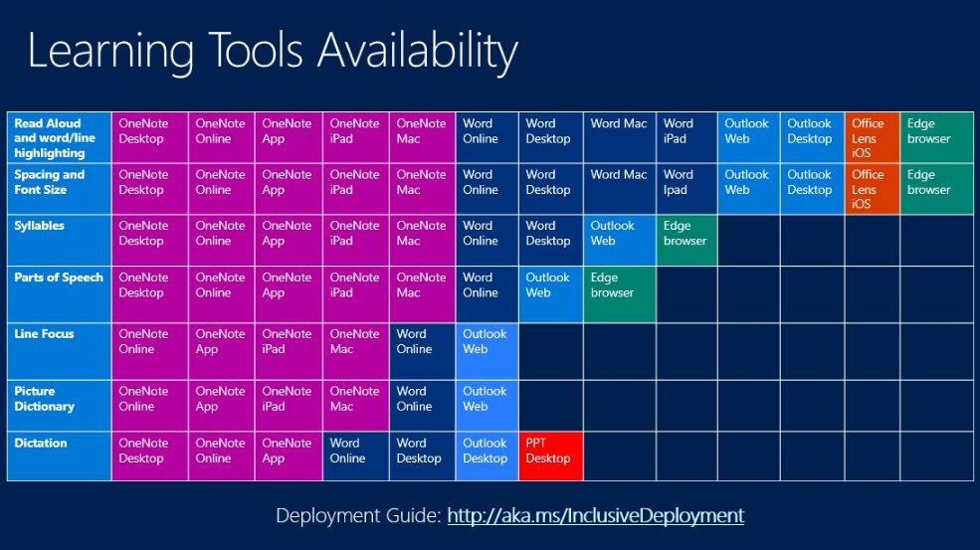Click 'Outlook Web' in the Read Aloud row
Image resolution: width=980 pixels, height=550 pixels.
pyautogui.click(x=749, y=137)
